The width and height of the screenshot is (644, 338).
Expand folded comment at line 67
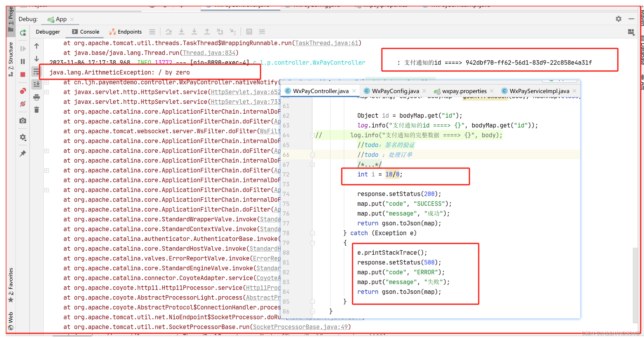coord(313,165)
